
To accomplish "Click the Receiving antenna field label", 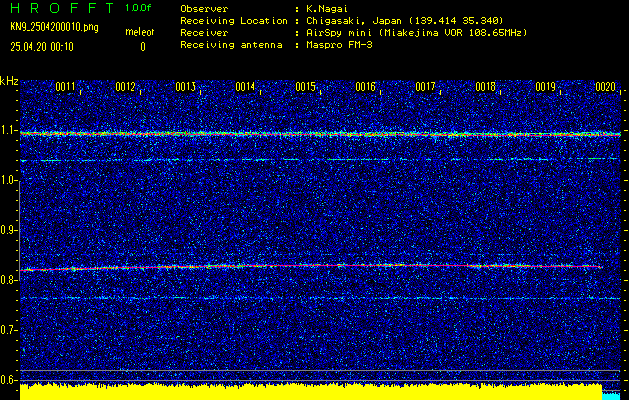I will tap(231, 45).
